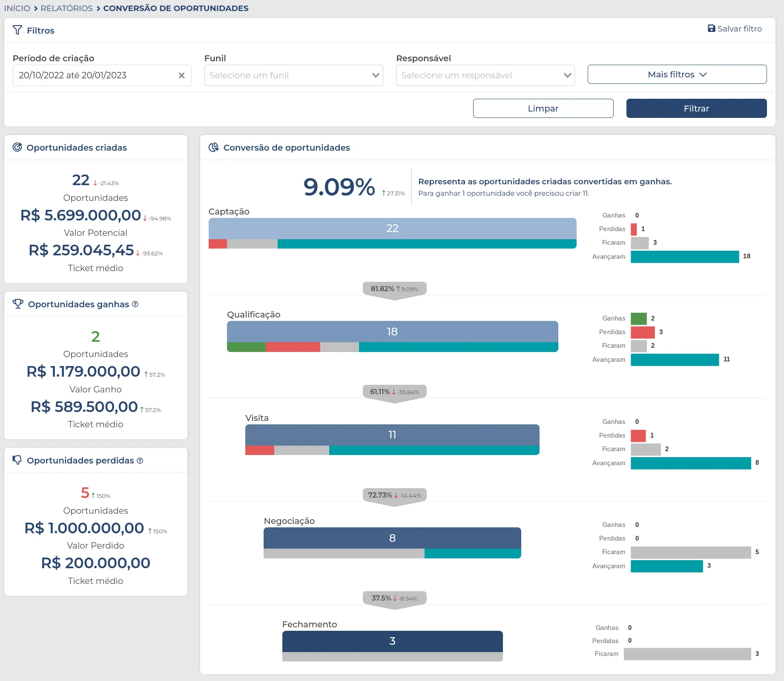Click the green 2 won opportunities count
Viewport: 784px width, 681px height.
pos(95,337)
